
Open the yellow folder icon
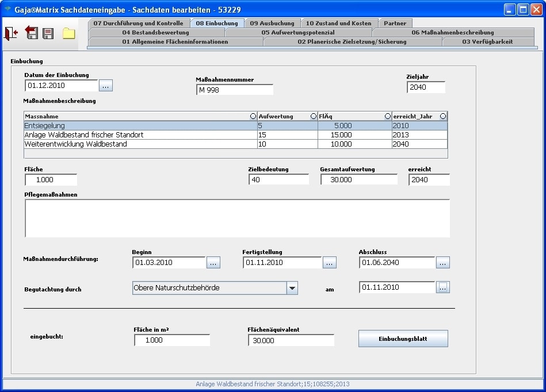tap(69, 33)
